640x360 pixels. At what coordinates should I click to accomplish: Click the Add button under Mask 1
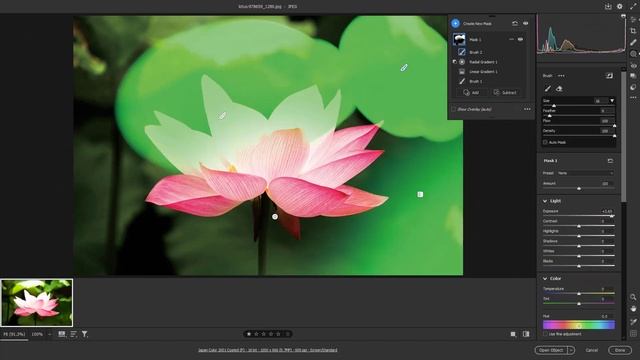[472, 93]
